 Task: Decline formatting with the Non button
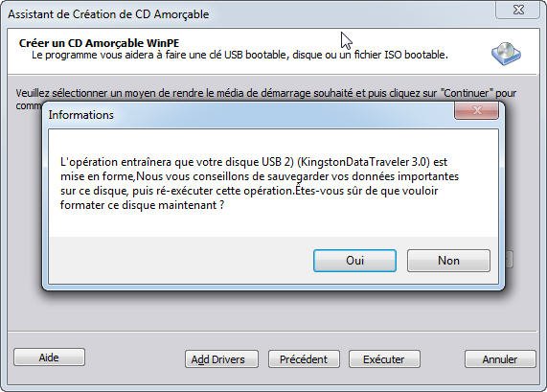(448, 261)
